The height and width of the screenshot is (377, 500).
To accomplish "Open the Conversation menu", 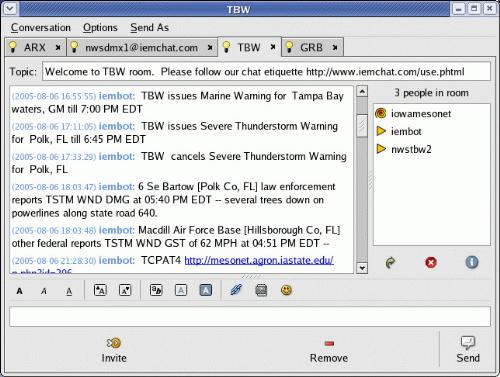I will coord(41,28).
